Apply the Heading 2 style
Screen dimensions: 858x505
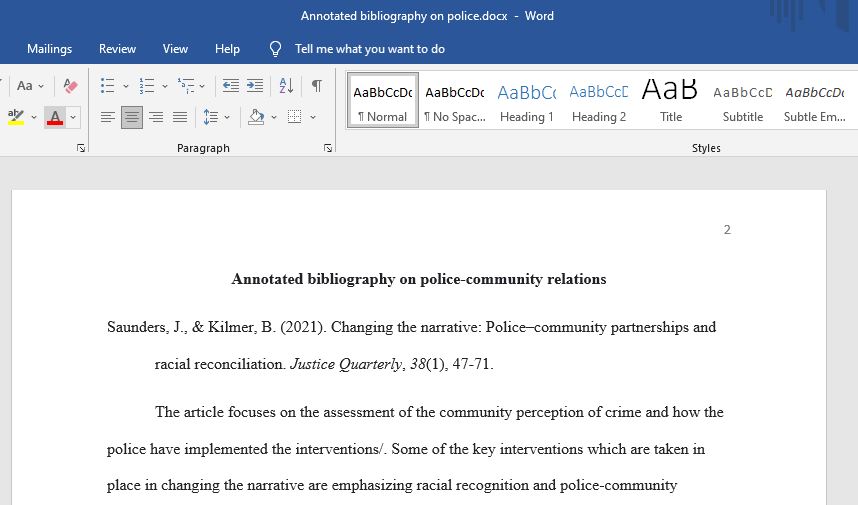[599, 101]
